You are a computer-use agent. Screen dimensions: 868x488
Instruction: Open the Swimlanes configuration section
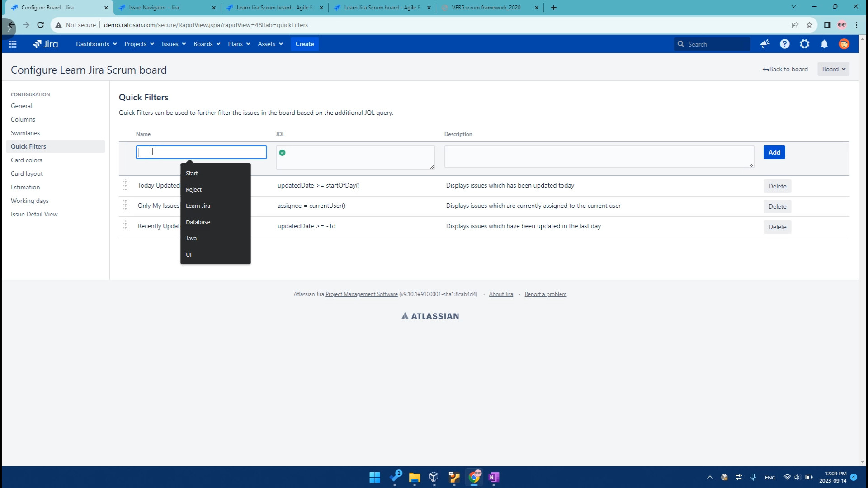click(25, 133)
